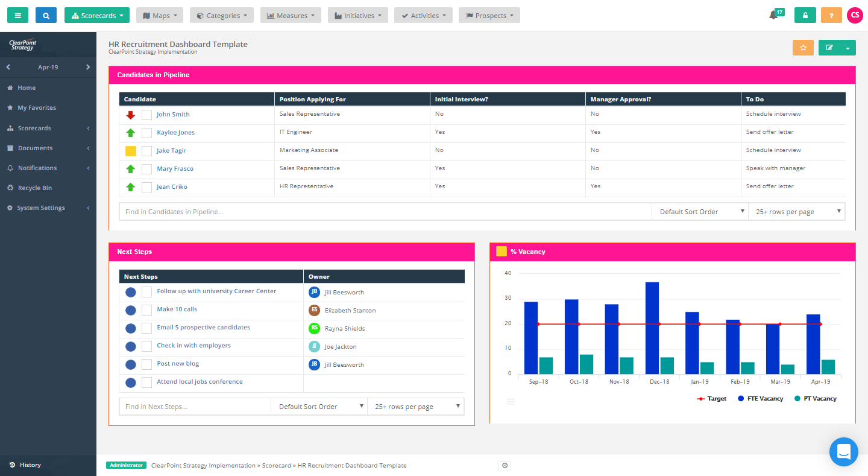Click the CS user avatar

tap(855, 14)
